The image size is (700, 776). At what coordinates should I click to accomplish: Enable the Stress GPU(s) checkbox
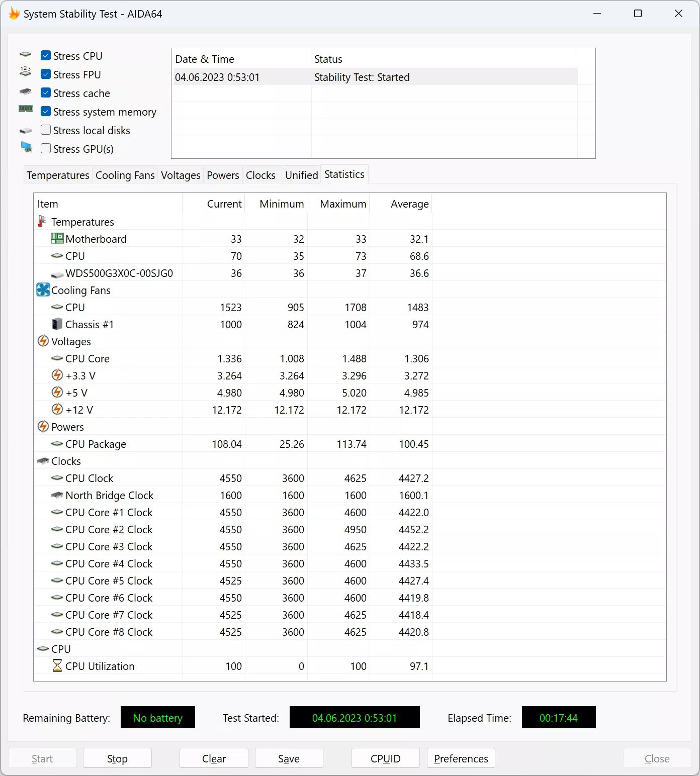tap(46, 148)
